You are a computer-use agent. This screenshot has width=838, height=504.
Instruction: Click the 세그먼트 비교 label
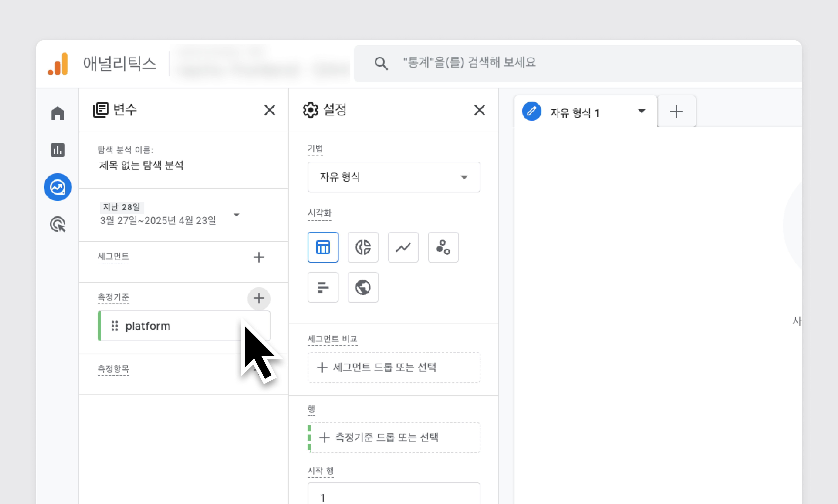point(332,339)
